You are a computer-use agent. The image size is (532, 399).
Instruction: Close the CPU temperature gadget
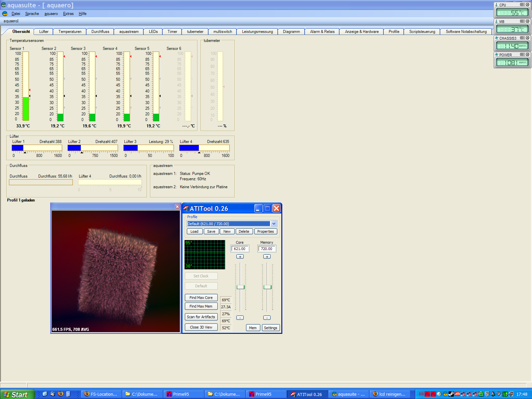pyautogui.click(x=528, y=5)
